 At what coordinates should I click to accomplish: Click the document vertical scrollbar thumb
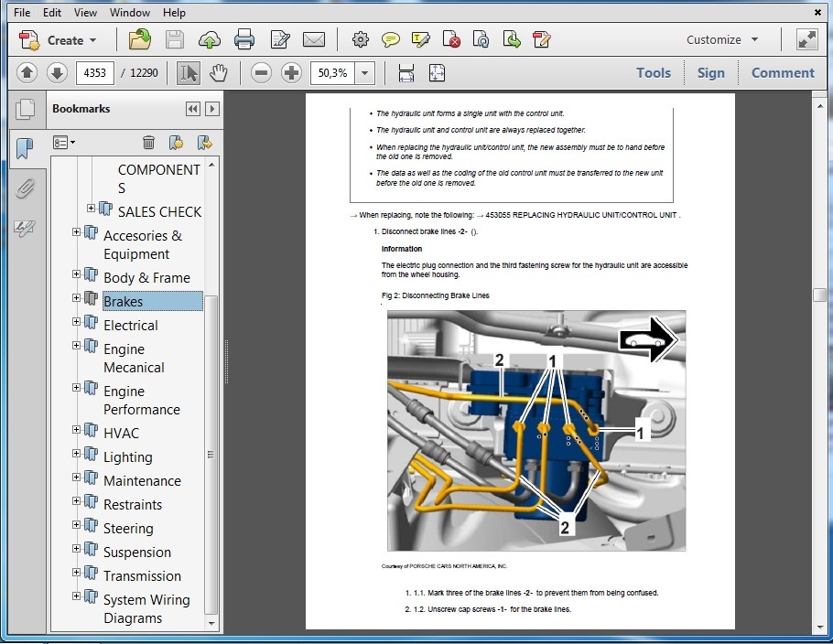819,295
